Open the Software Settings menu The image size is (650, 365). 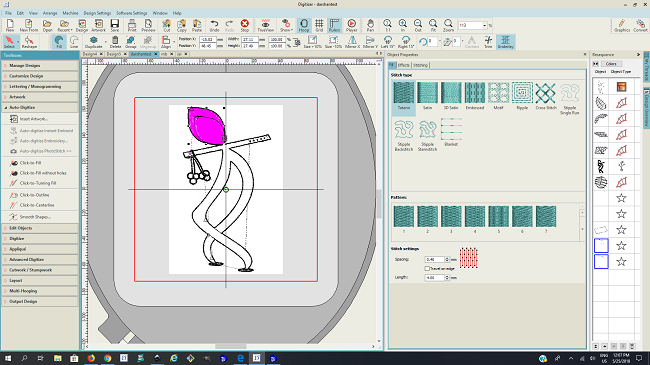[131, 13]
